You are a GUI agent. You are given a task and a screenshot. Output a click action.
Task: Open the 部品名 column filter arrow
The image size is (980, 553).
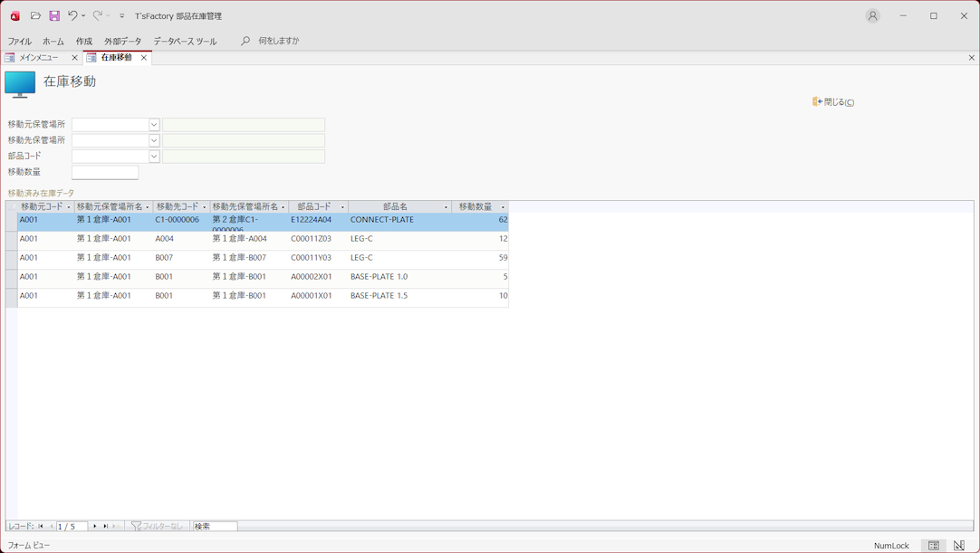446,207
